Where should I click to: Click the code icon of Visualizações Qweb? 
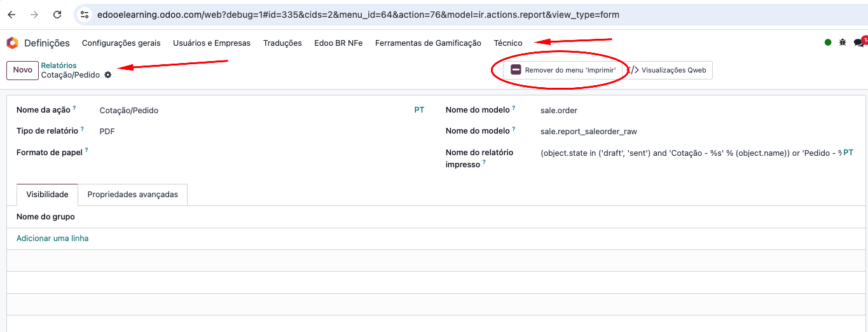click(633, 70)
